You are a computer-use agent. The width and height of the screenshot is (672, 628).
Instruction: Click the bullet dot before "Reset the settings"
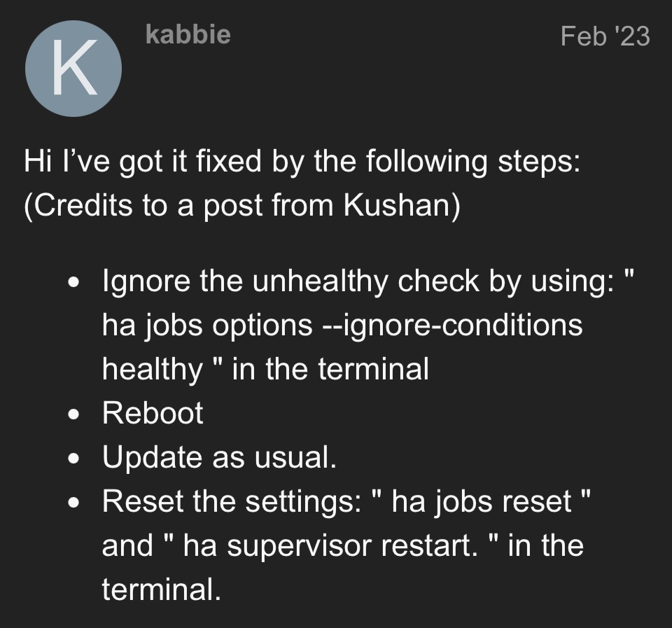pos(73,503)
